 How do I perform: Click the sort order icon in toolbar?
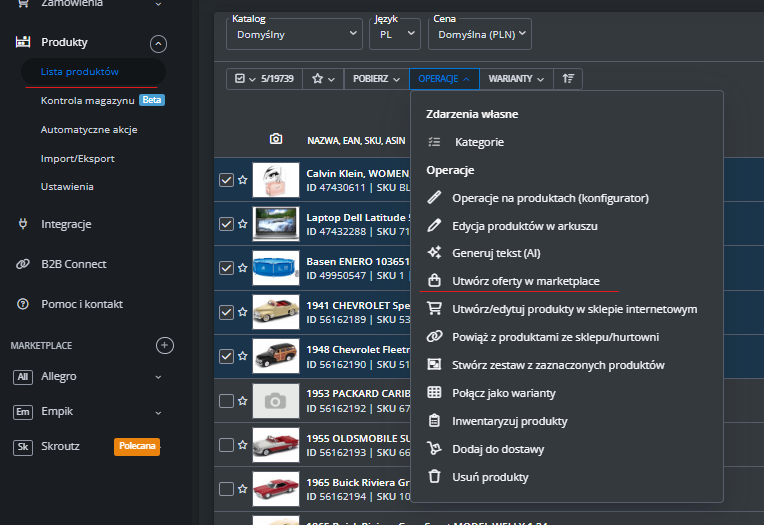(x=569, y=79)
